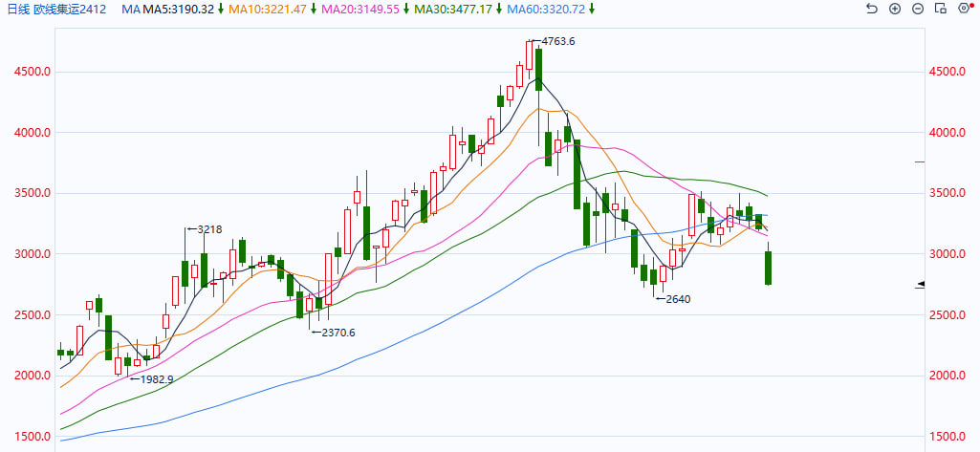Open the pop-out window icon
This screenshot has width=980, height=452.
[x=941, y=9]
